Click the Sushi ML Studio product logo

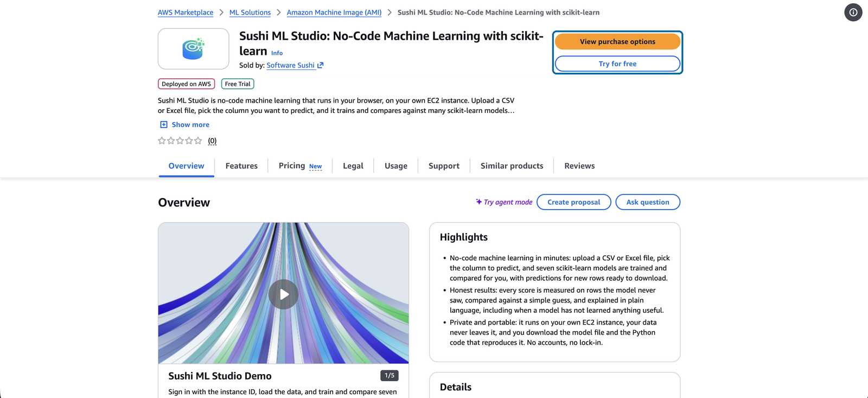point(193,49)
